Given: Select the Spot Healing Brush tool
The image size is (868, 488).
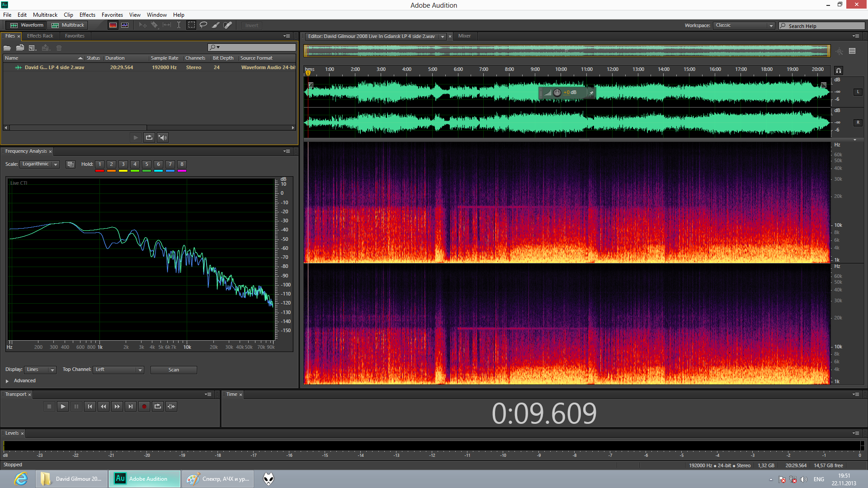Looking at the screenshot, I should [x=228, y=25].
